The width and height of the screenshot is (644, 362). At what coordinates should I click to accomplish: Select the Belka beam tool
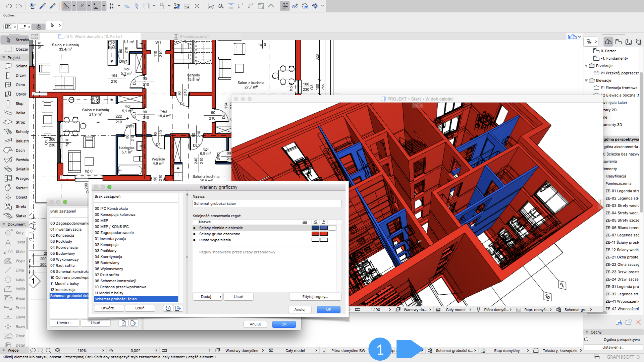15,113
